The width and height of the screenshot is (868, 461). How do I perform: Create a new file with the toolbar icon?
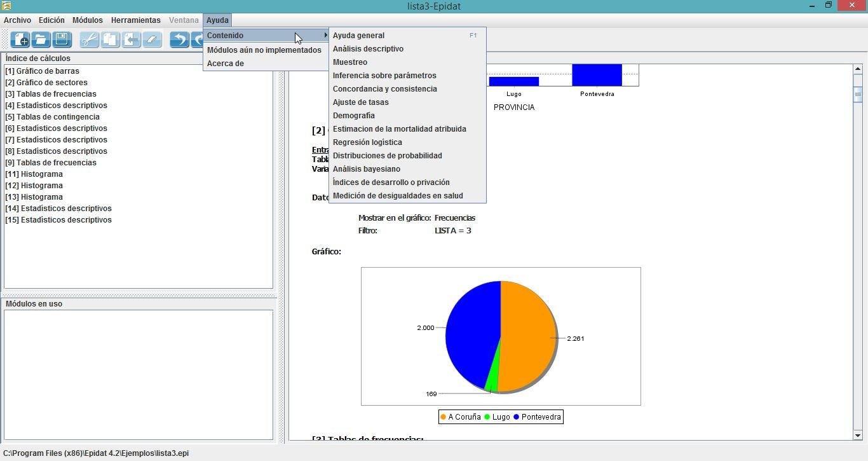(20, 39)
